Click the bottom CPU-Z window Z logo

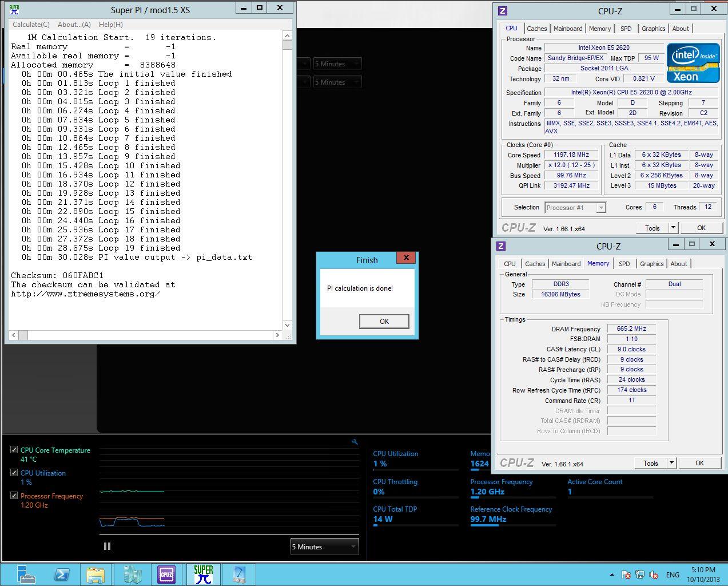tap(501, 246)
